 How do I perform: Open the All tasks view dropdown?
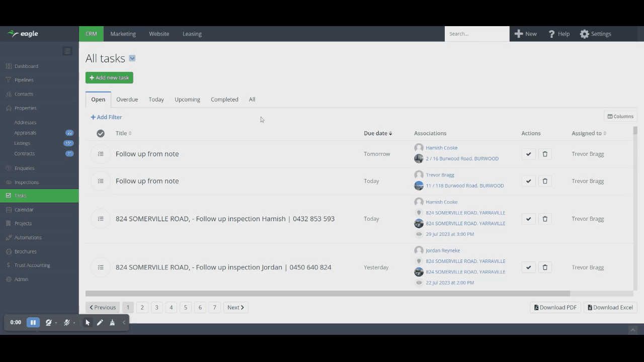click(x=132, y=58)
